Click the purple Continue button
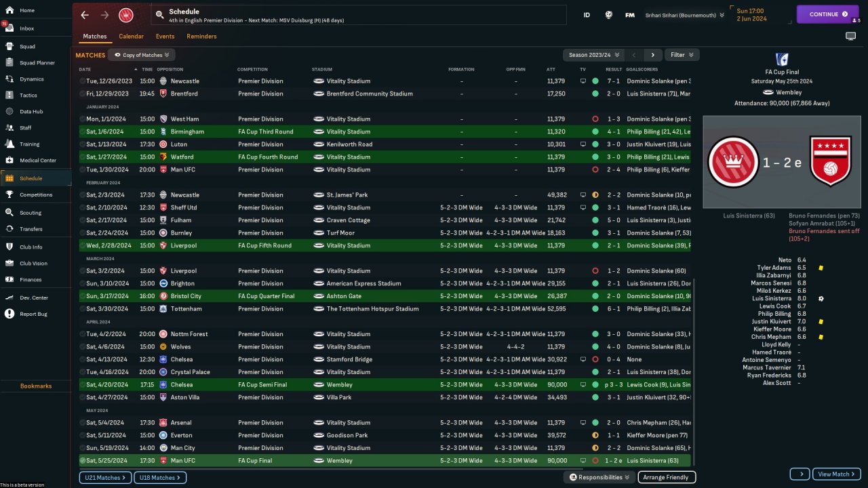868x488 pixels. coord(828,14)
